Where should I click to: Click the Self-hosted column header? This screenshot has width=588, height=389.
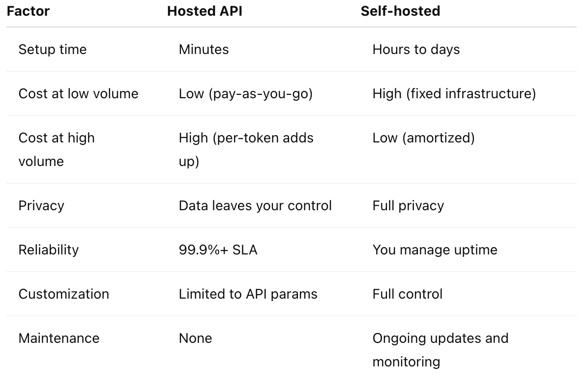tap(400, 11)
